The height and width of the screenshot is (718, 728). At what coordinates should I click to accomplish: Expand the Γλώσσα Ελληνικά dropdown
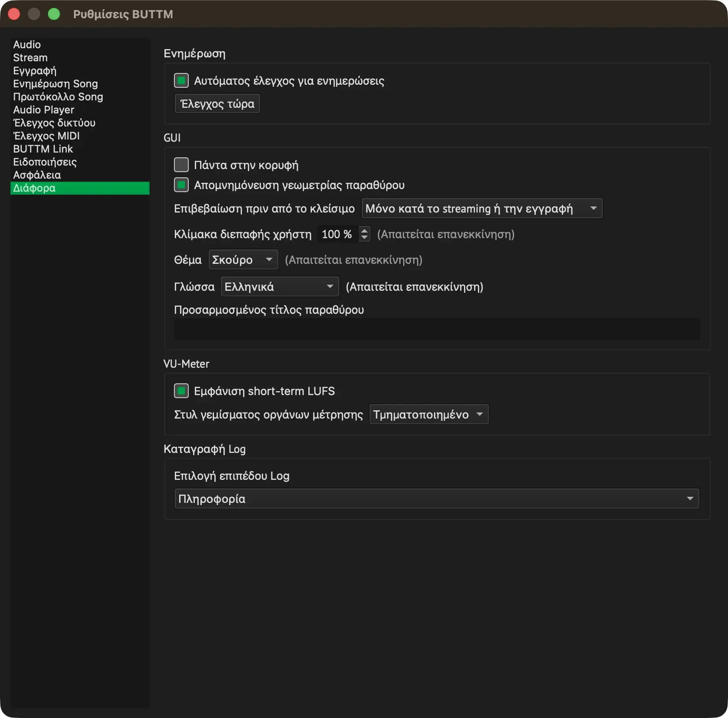[280, 287]
